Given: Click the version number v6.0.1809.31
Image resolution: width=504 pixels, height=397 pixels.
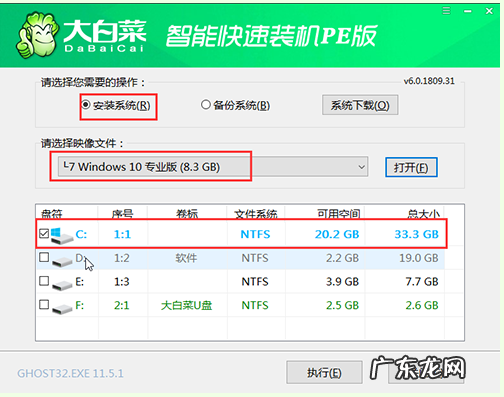Looking at the screenshot, I should (429, 81).
